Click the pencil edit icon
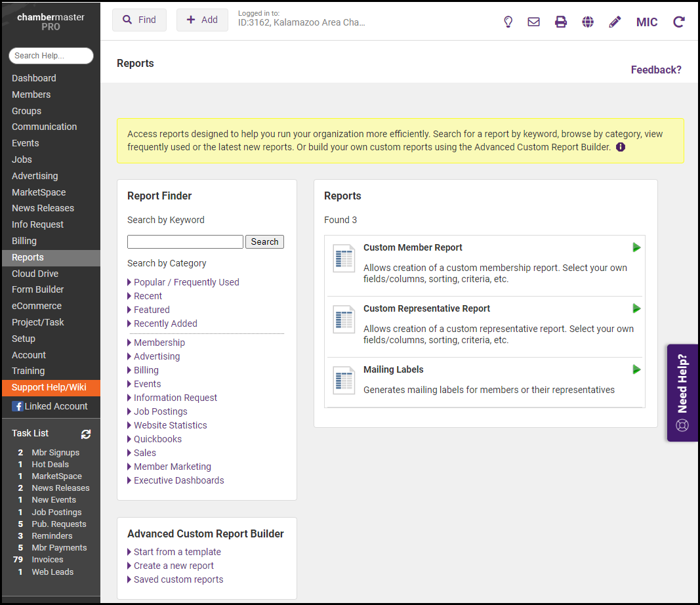The width and height of the screenshot is (700, 605). [x=615, y=22]
